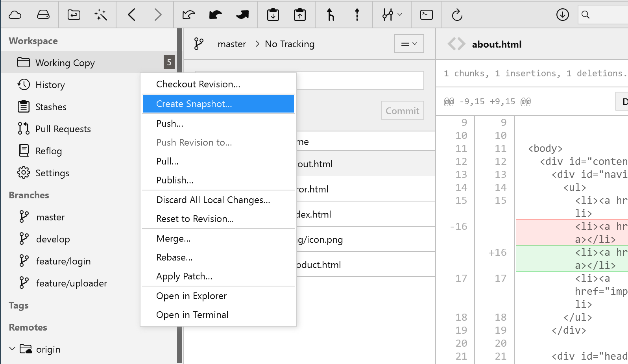Screen dimensions: 628x364
Task: Select the feature/login branch
Action: (x=63, y=261)
